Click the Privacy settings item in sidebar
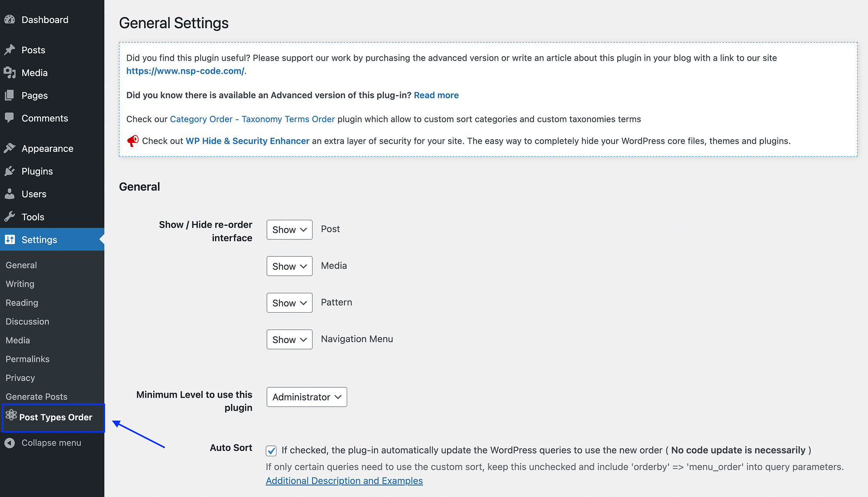Image resolution: width=868 pixels, height=497 pixels. pos(20,377)
